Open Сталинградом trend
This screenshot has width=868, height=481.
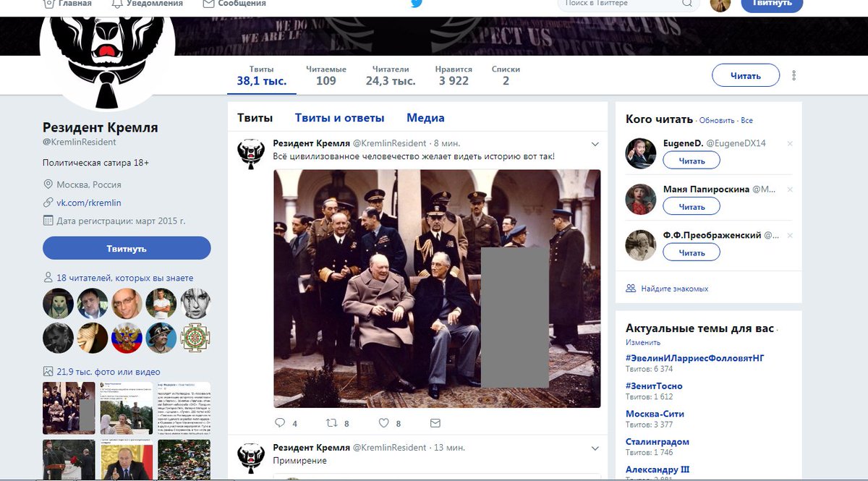click(x=657, y=442)
